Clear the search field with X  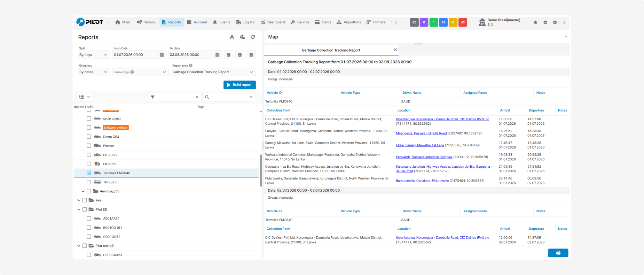click(x=251, y=97)
